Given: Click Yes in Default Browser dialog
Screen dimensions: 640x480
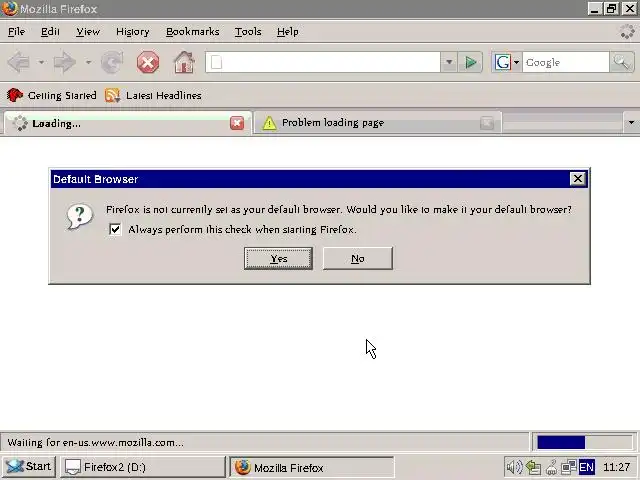Looking at the screenshot, I should (x=278, y=258).
